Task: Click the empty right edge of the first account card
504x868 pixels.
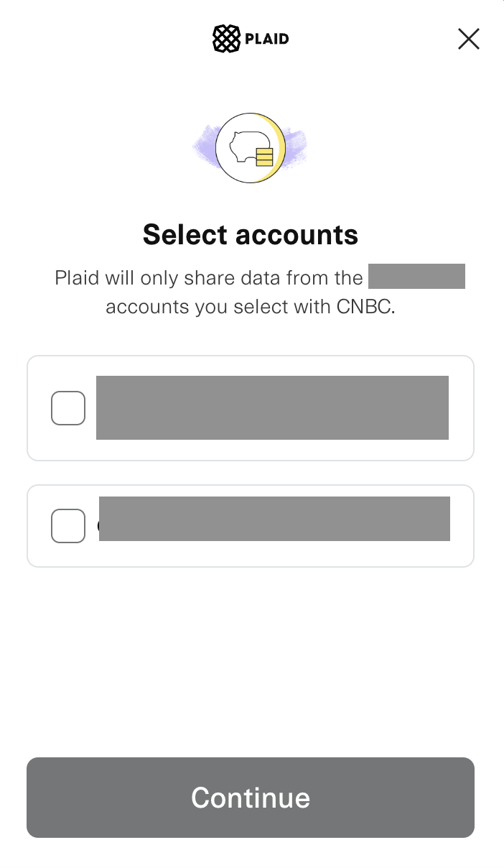Action: tap(461, 408)
